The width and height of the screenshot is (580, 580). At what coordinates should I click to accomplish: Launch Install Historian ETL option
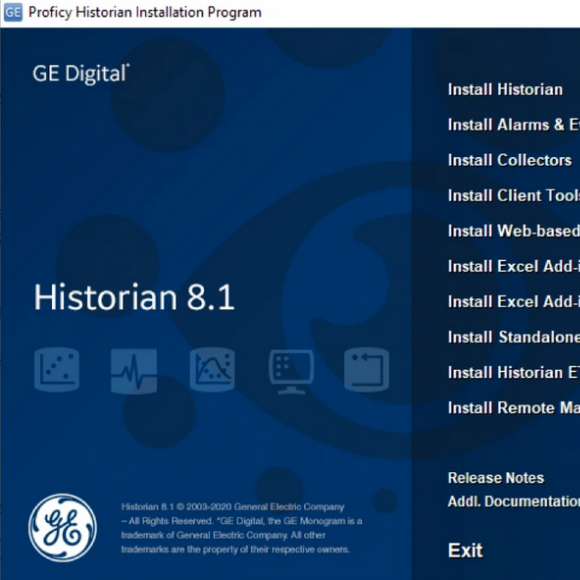[x=514, y=372]
